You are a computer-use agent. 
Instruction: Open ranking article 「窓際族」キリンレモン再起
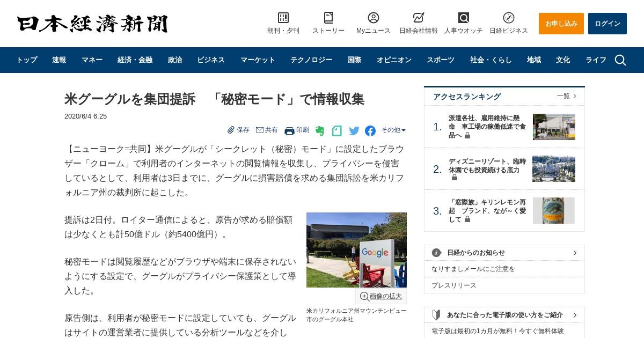(487, 210)
